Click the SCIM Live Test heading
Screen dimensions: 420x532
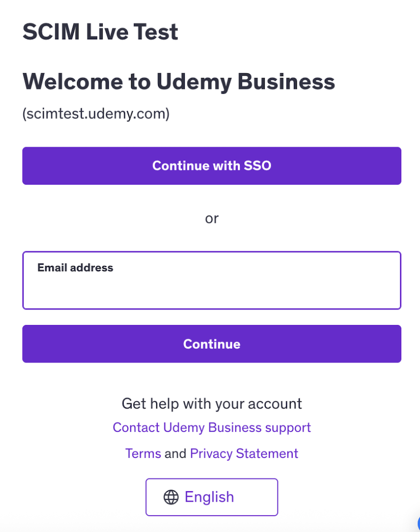[100, 32]
